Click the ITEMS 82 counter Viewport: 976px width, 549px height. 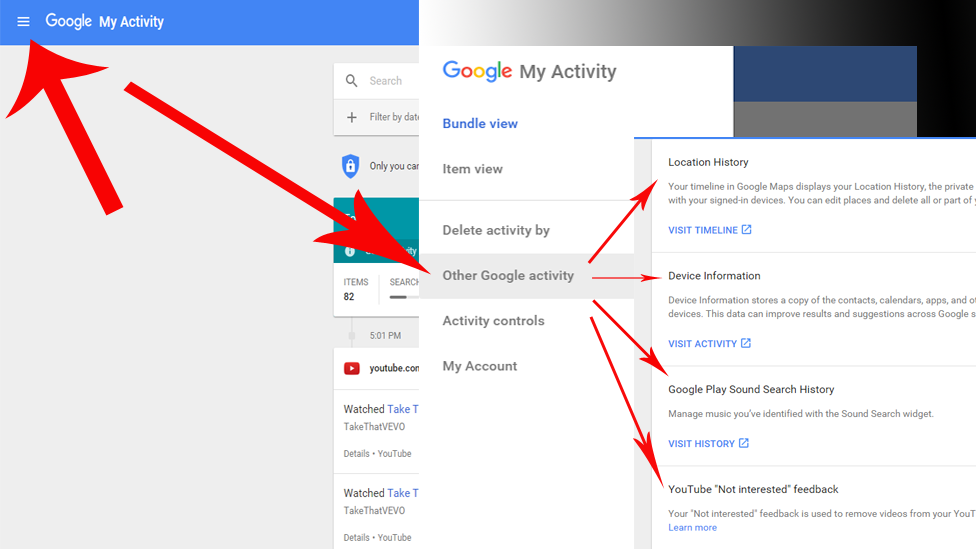pyautogui.click(x=356, y=289)
